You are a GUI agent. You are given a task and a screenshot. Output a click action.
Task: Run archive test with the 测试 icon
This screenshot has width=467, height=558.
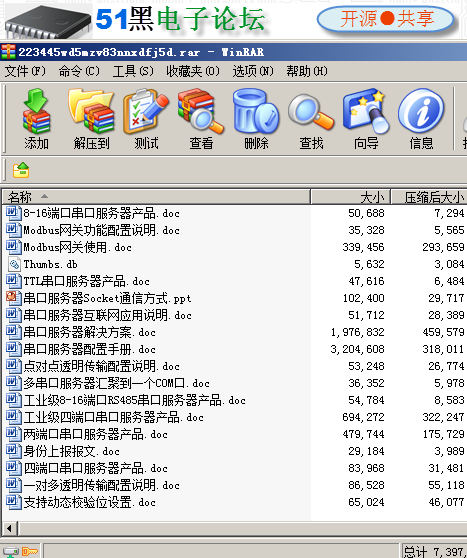146,119
